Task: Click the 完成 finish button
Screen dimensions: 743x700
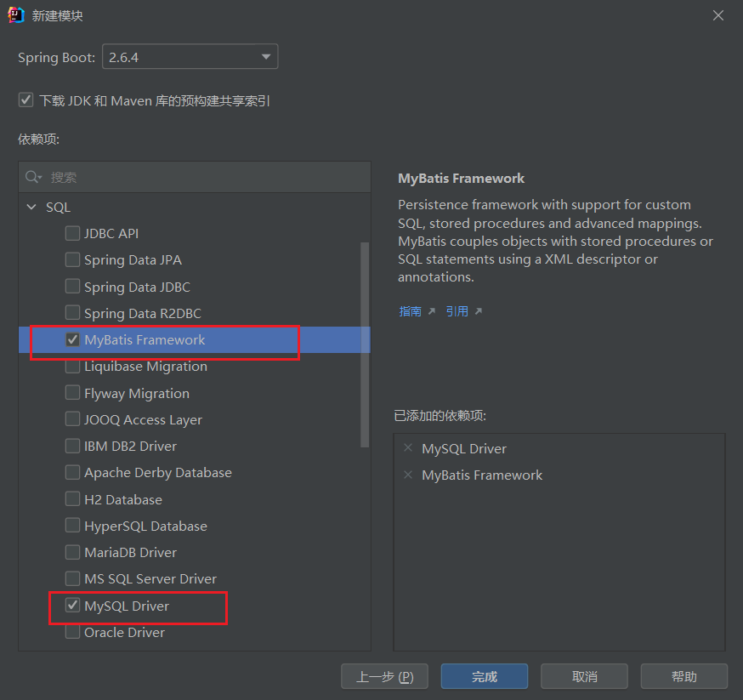Action: pos(485,676)
